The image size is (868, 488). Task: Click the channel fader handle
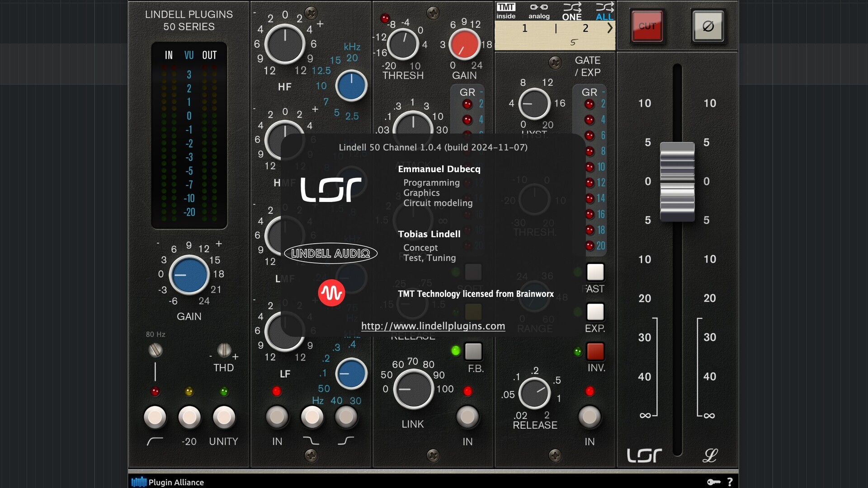(x=677, y=182)
